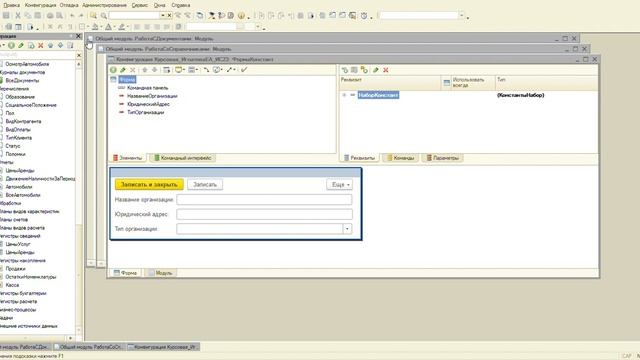Select ВсеДокументы in configuration tree
640x360 pixels.
coord(22,80)
